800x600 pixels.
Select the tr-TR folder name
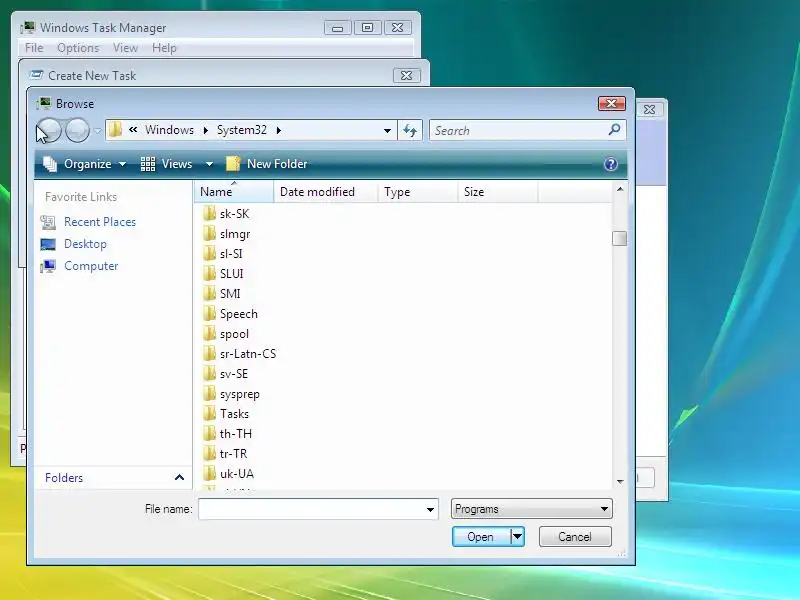click(x=233, y=454)
